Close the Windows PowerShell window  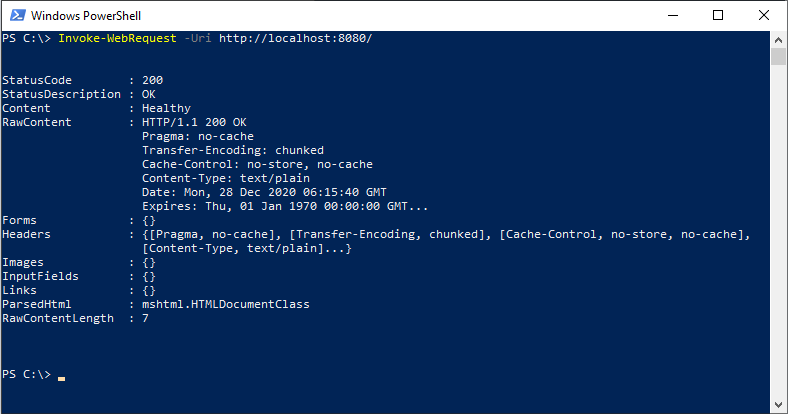point(764,16)
